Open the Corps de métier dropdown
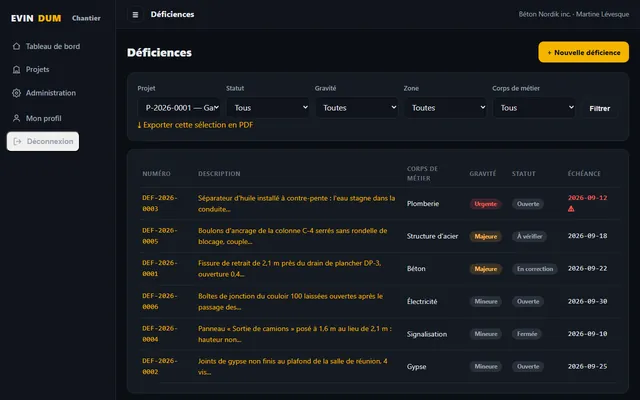 (x=534, y=108)
